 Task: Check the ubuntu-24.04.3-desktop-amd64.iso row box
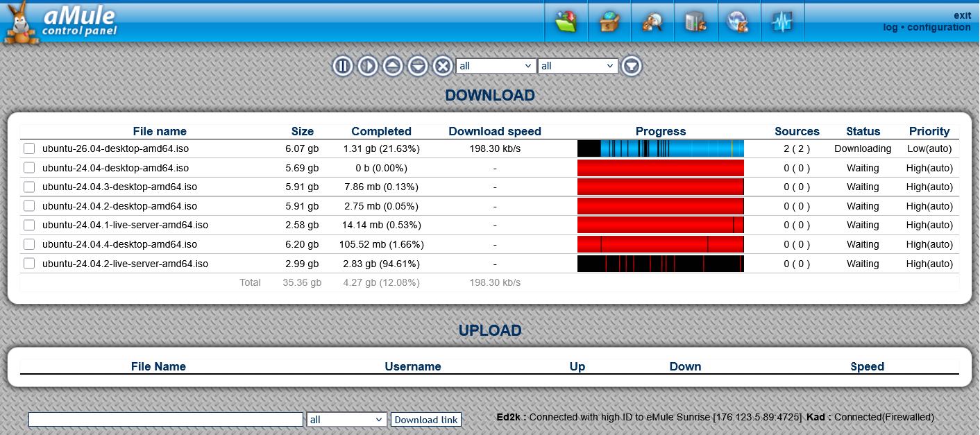[x=29, y=187]
